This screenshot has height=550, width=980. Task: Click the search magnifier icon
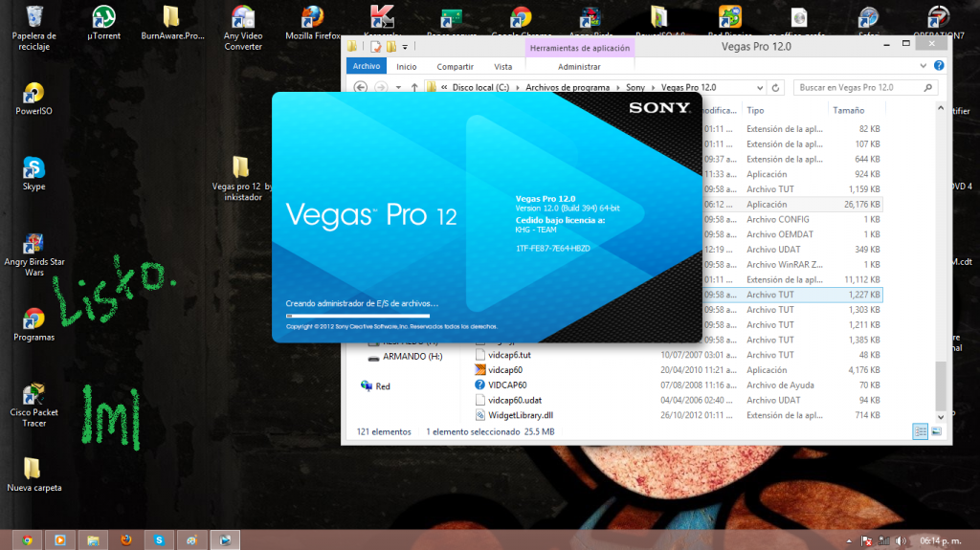928,87
